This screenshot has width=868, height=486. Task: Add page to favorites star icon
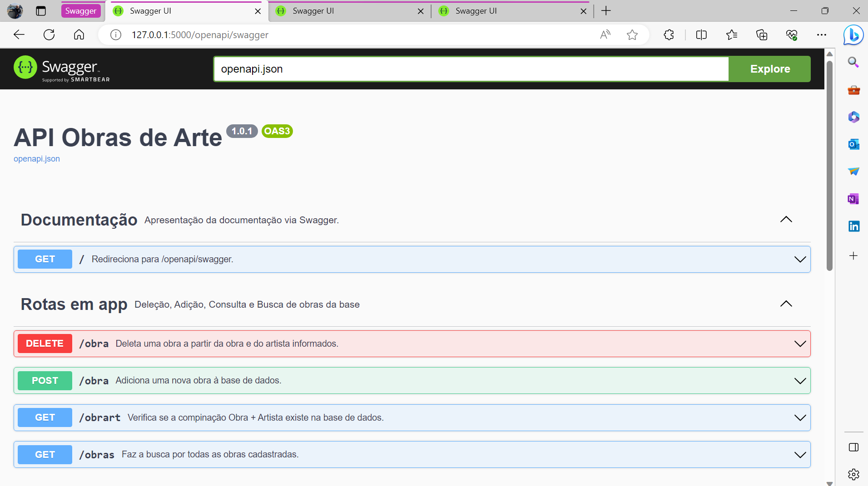click(632, 35)
